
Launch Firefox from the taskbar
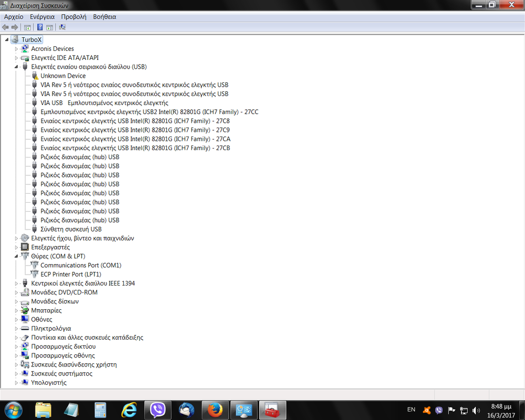tap(214, 409)
